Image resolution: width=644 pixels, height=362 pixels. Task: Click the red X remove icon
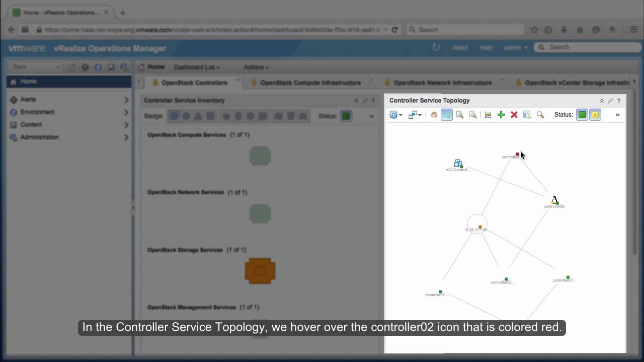514,115
